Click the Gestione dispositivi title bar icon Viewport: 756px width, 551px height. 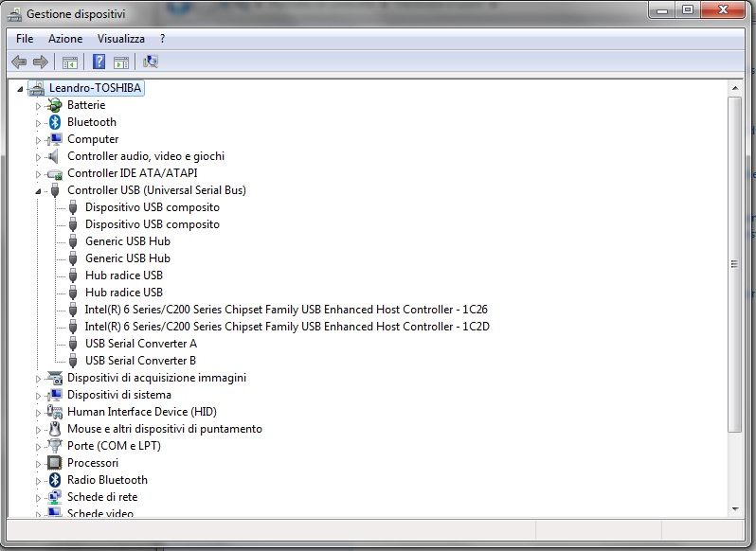pyautogui.click(x=14, y=14)
